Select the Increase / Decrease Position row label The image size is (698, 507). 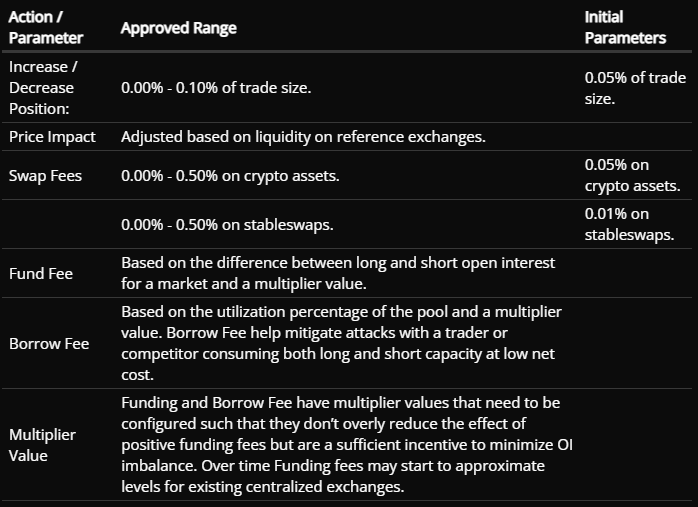click(x=43, y=88)
